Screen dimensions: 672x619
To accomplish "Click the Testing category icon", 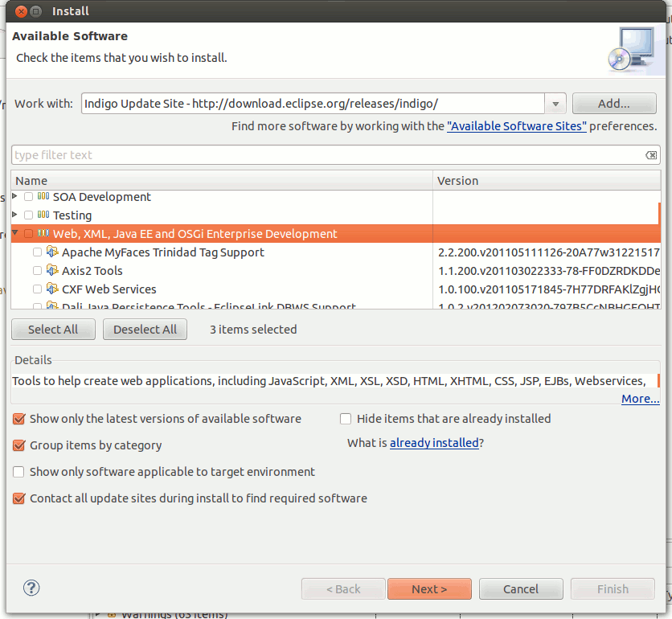I will point(43,215).
